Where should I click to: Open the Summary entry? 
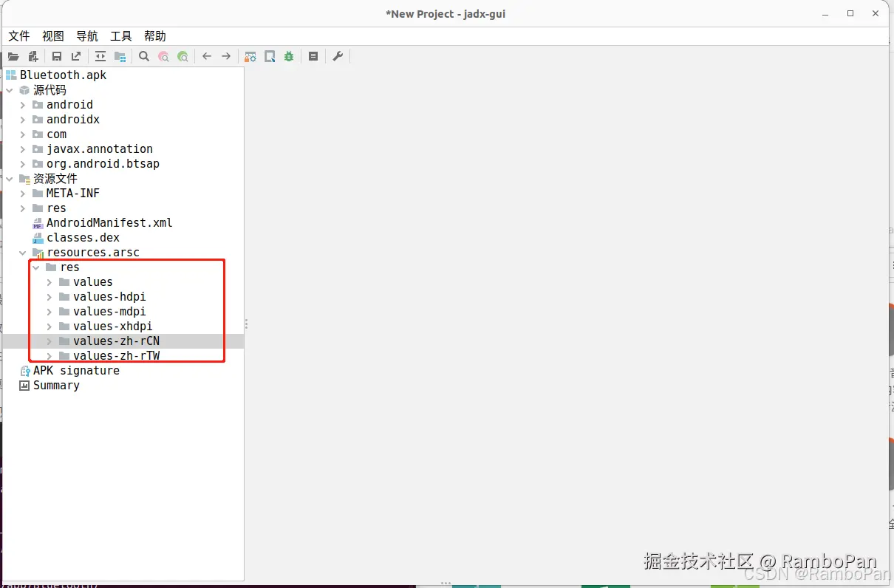tap(56, 386)
